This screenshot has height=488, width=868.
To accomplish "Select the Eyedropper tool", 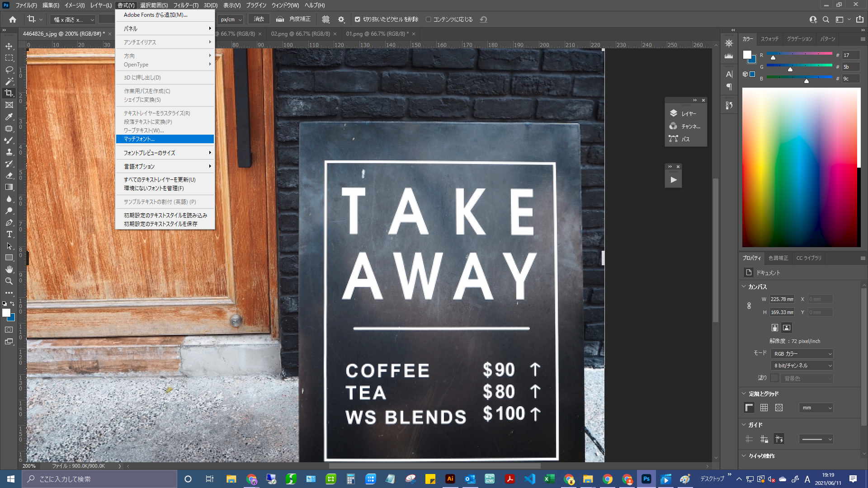I will point(9,117).
